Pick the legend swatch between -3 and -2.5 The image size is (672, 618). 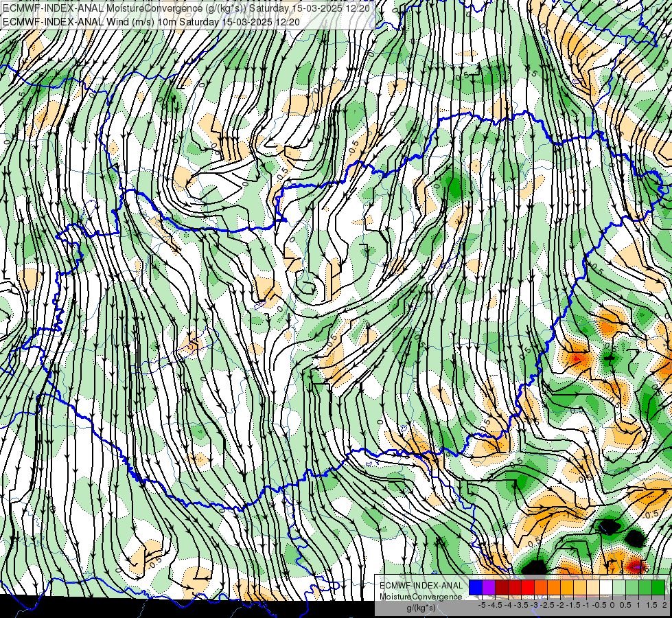pos(540,587)
